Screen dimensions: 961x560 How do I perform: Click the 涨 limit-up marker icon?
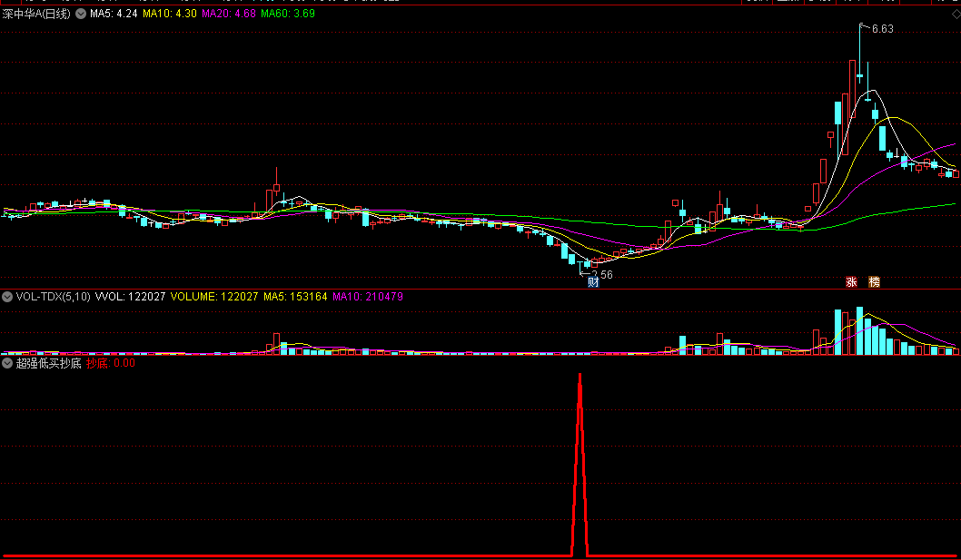pyautogui.click(x=851, y=282)
